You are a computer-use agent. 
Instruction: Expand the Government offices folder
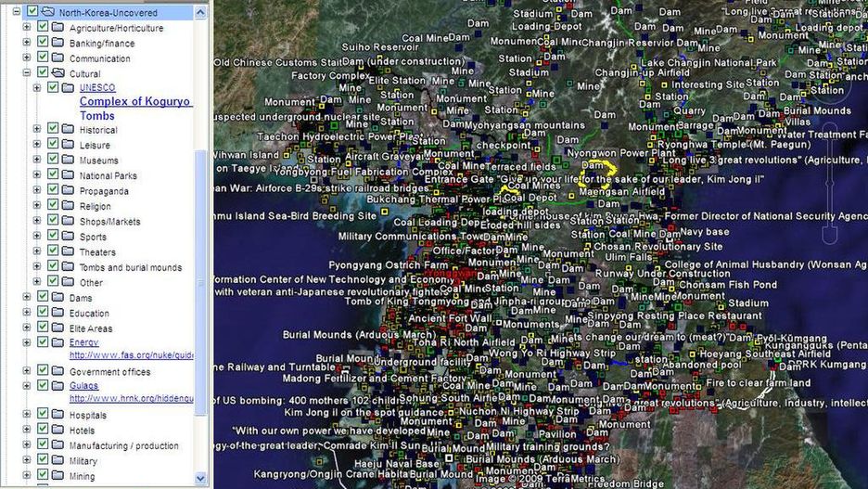click(x=27, y=371)
